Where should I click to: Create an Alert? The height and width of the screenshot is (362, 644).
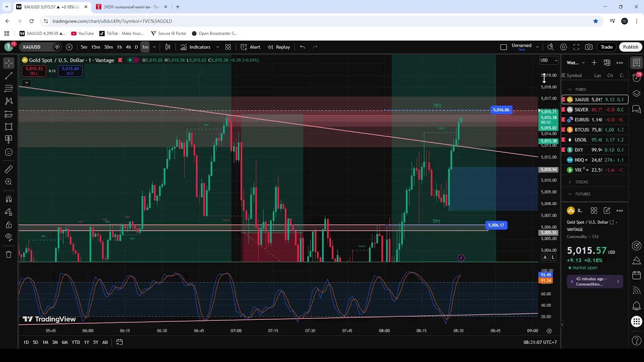coord(250,47)
